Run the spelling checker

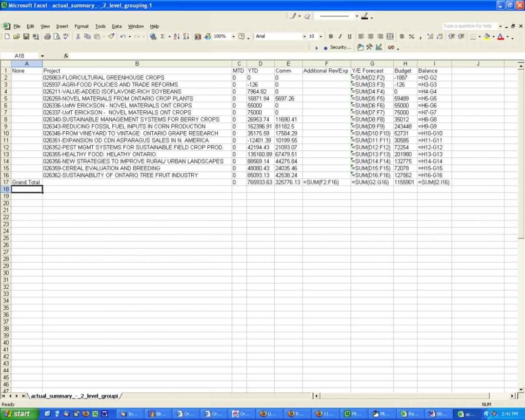pyautogui.click(x=65, y=36)
